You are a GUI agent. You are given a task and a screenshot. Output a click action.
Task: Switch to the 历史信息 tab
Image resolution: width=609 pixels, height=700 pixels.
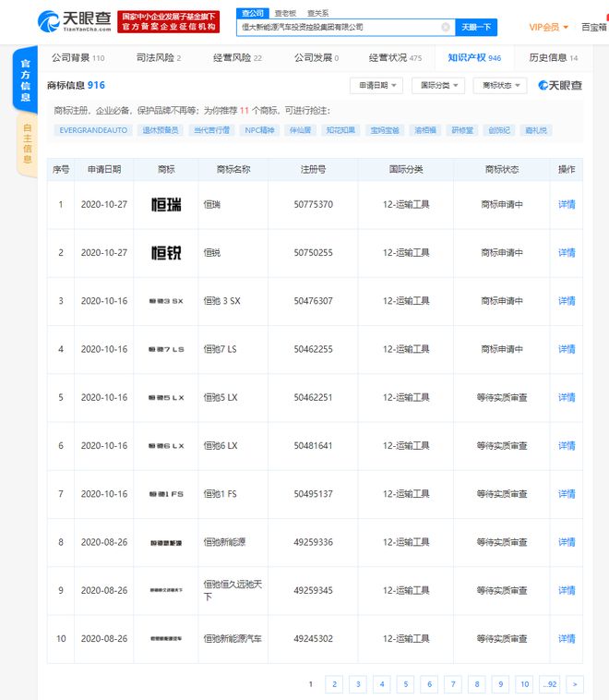(554, 57)
